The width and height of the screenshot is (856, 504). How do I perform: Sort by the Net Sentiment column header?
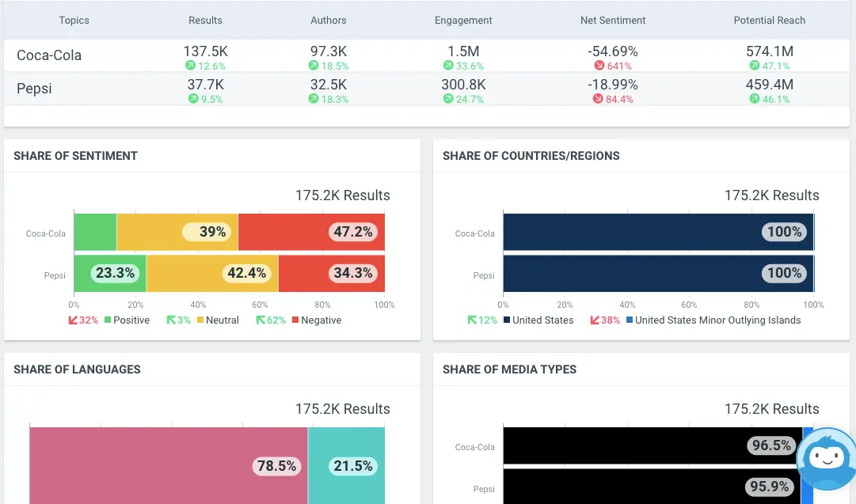click(613, 20)
